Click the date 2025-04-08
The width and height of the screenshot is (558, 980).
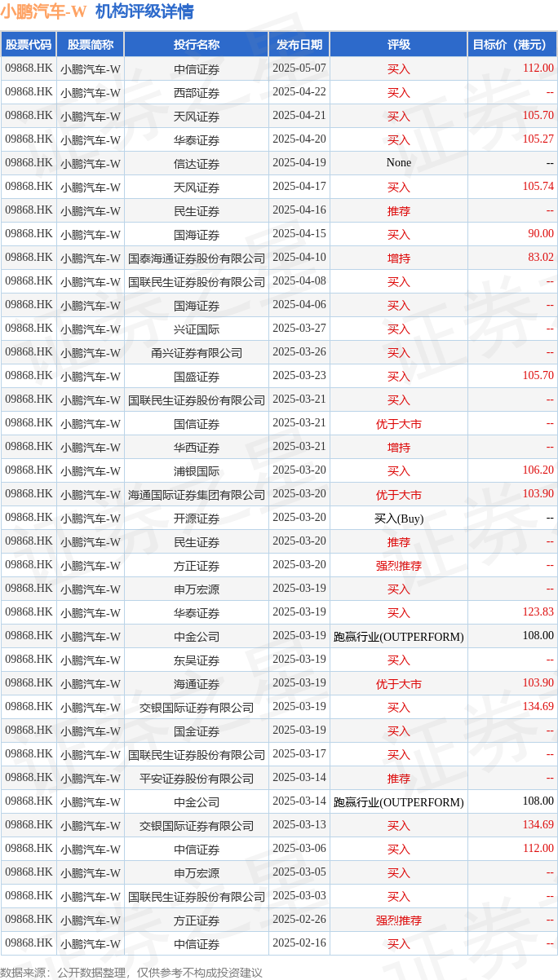click(299, 281)
